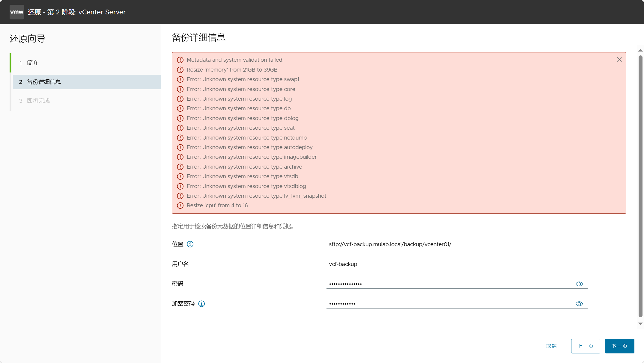Click info icon next to 位置 label
The image size is (644, 363).
[x=190, y=244]
